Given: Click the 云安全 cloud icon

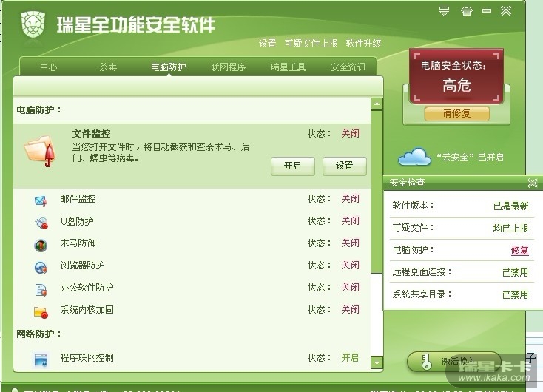Looking at the screenshot, I should tap(414, 158).
